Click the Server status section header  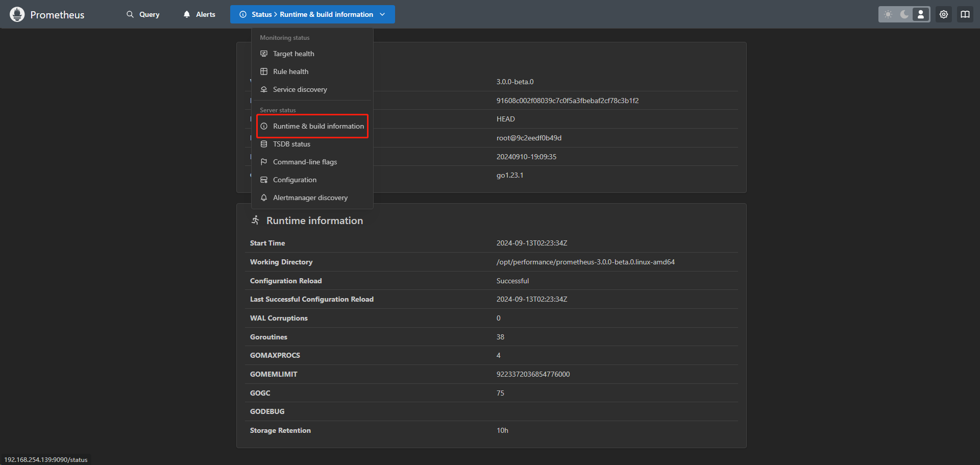coord(278,110)
